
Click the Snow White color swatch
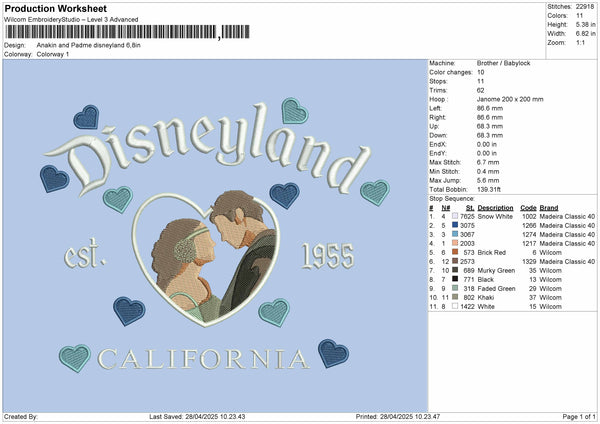(455, 217)
